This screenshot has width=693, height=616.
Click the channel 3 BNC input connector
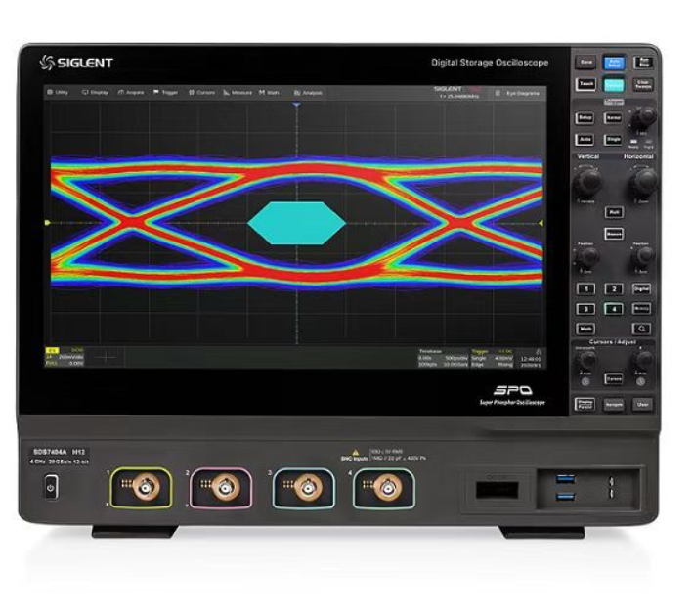(306, 486)
